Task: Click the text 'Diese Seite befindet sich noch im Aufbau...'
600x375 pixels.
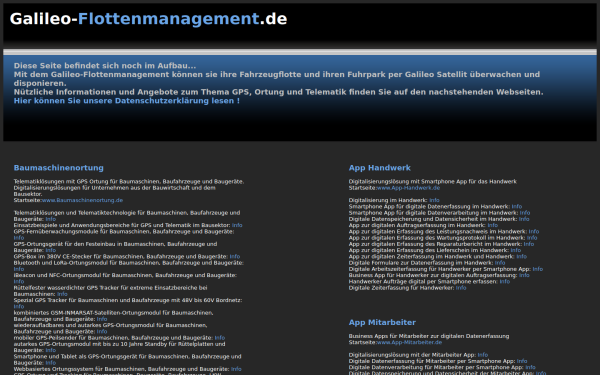Action: (x=105, y=66)
